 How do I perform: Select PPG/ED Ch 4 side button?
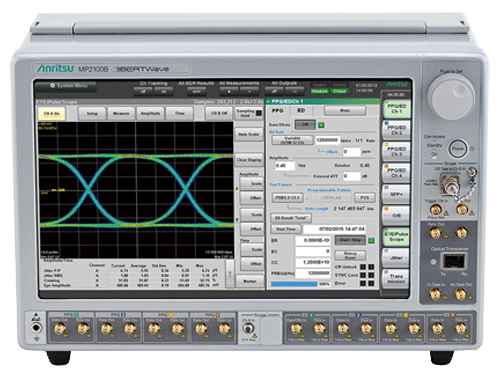(x=396, y=173)
